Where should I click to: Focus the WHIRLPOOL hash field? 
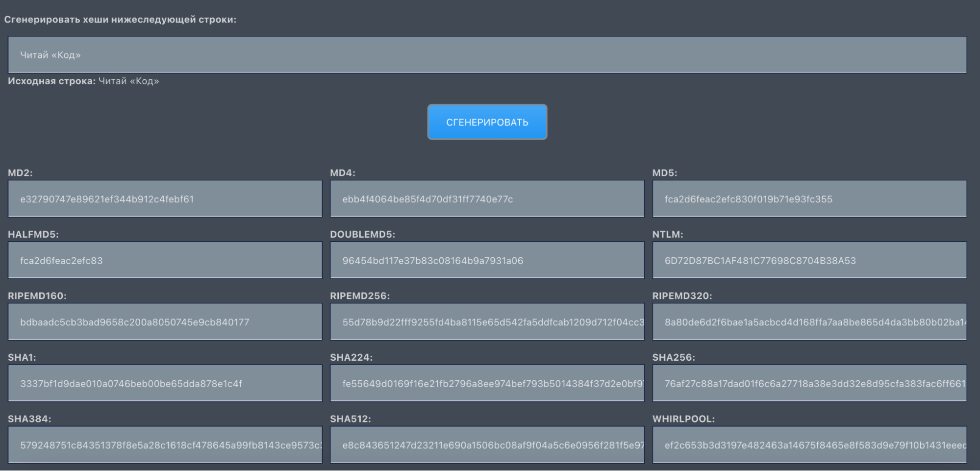pyautogui.click(x=809, y=445)
